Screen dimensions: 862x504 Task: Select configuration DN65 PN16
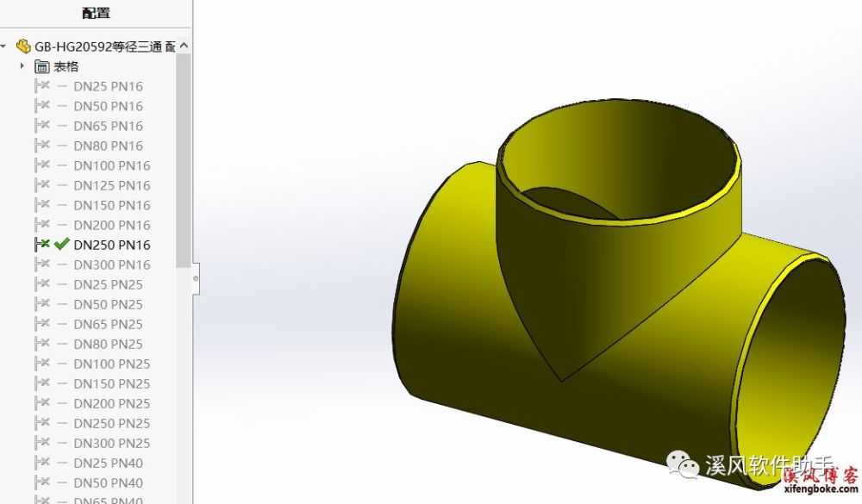(108, 126)
